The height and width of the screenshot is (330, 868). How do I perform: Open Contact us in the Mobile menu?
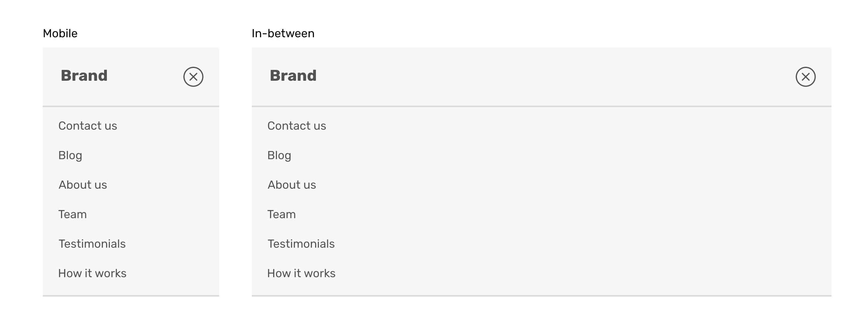[87, 126]
